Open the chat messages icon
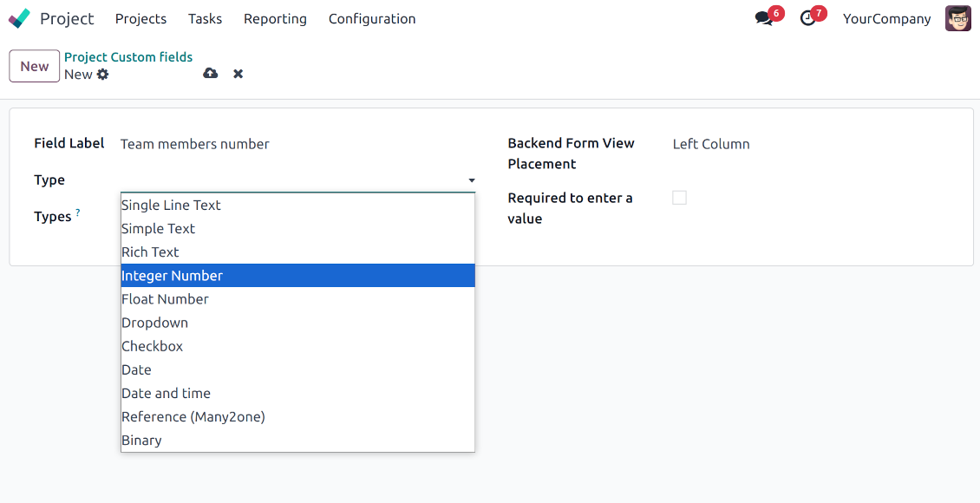The width and height of the screenshot is (980, 503). click(763, 19)
